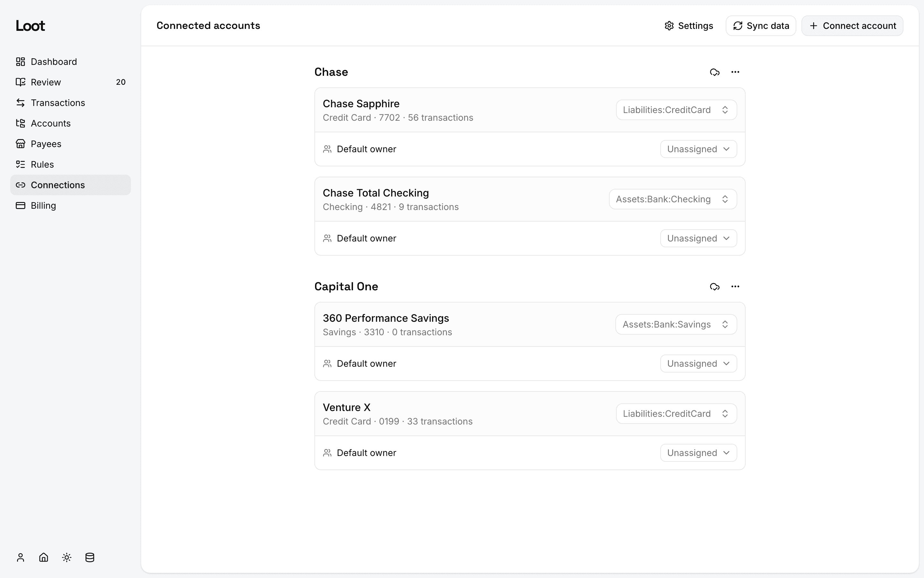Click Default owner label under Venture X

[366, 453]
